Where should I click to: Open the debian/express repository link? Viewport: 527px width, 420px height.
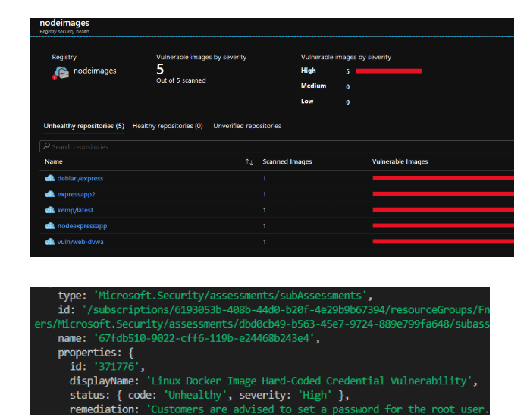80,178
